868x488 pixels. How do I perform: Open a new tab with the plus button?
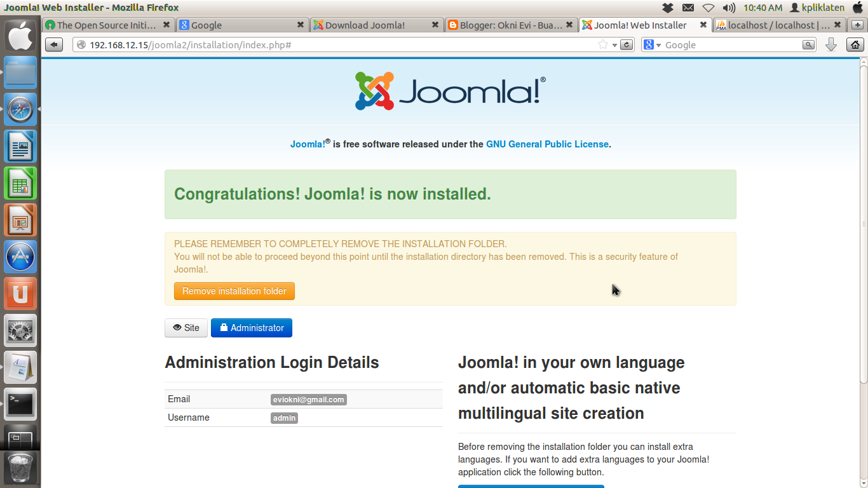[x=857, y=25]
